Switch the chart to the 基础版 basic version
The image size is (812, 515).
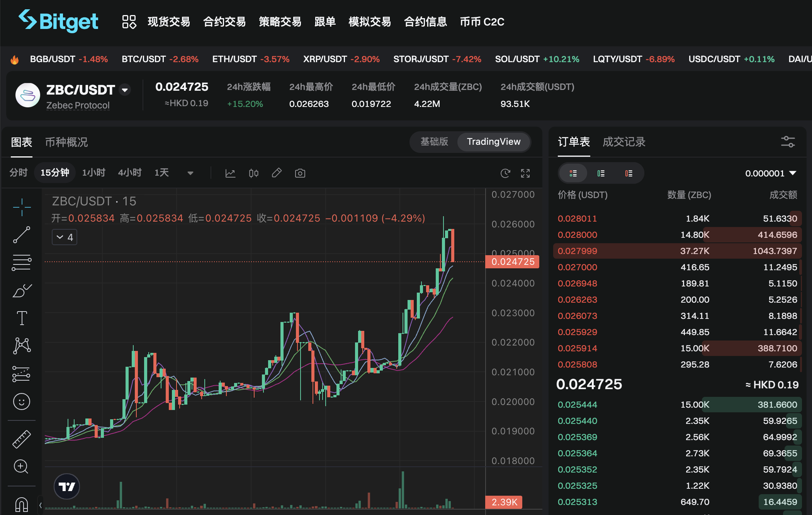[x=434, y=142]
